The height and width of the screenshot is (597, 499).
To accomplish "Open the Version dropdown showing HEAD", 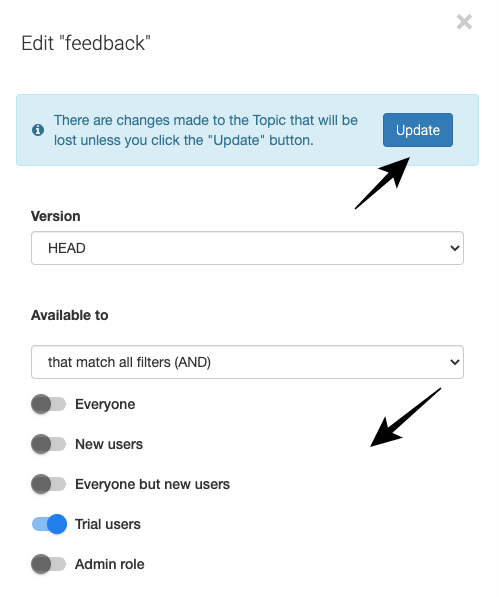I will 247,248.
